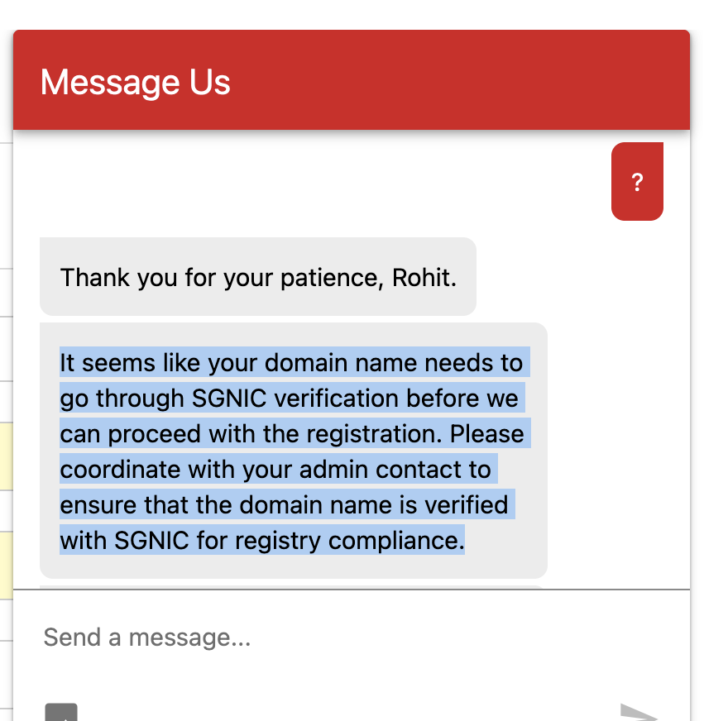
Task: Click the divider line above the message input
Action: 352,590
